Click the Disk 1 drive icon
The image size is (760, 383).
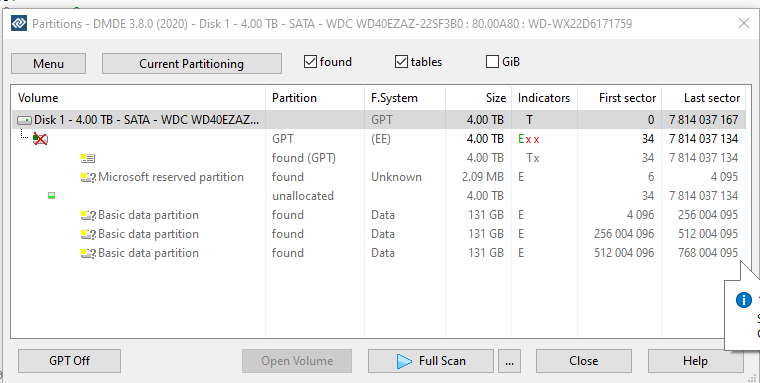tap(24, 120)
